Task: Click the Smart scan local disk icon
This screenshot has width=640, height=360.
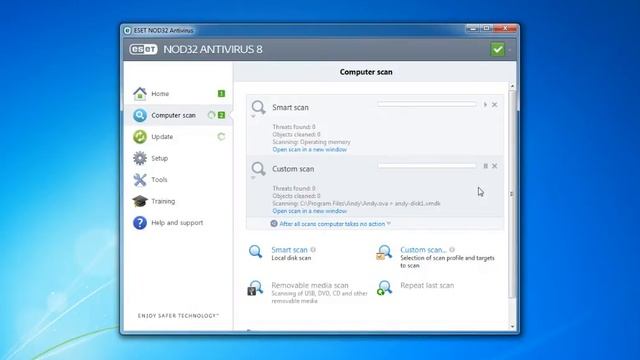Action: point(256,251)
